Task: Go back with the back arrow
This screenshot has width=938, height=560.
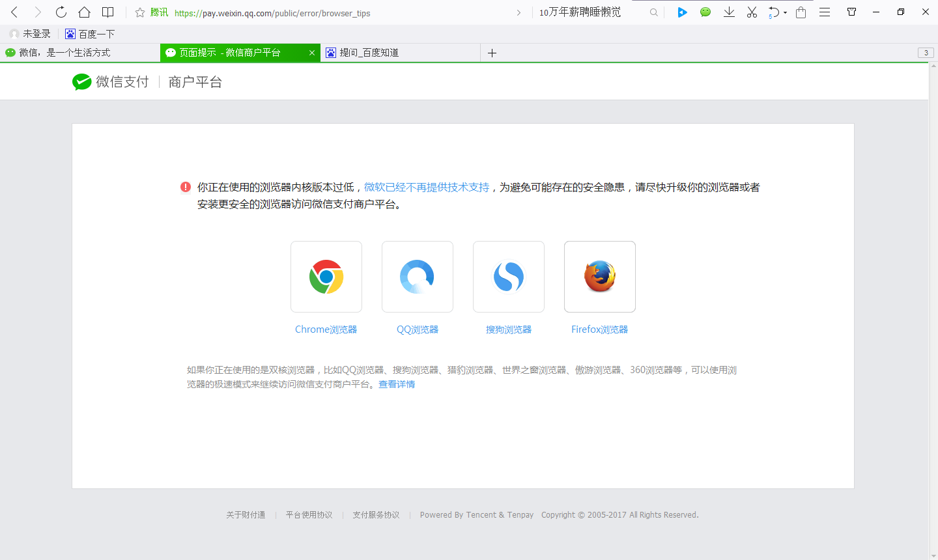Action: tap(14, 12)
